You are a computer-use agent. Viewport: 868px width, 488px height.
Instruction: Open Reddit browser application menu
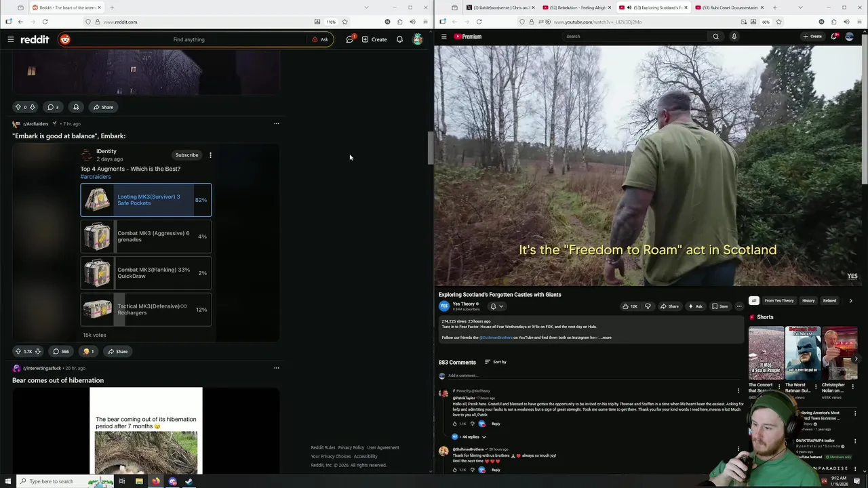coord(425,22)
